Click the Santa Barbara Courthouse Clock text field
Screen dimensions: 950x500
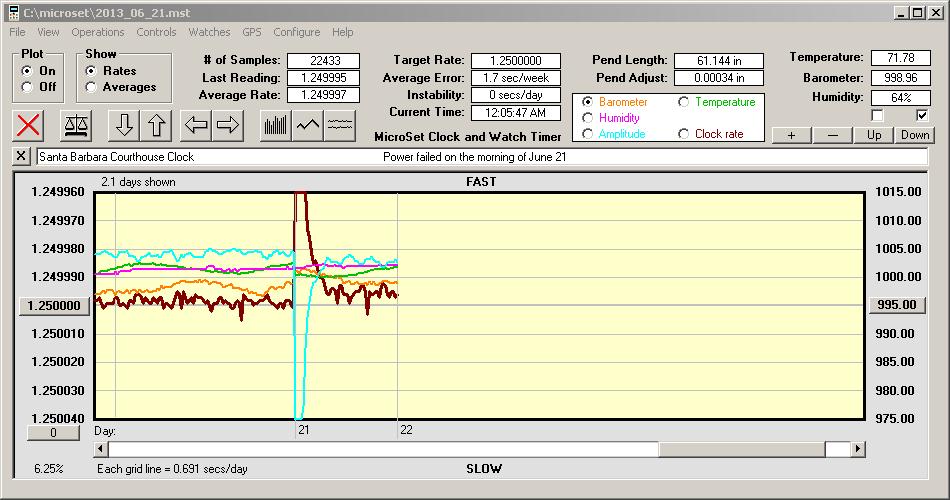pyautogui.click(x=482, y=156)
